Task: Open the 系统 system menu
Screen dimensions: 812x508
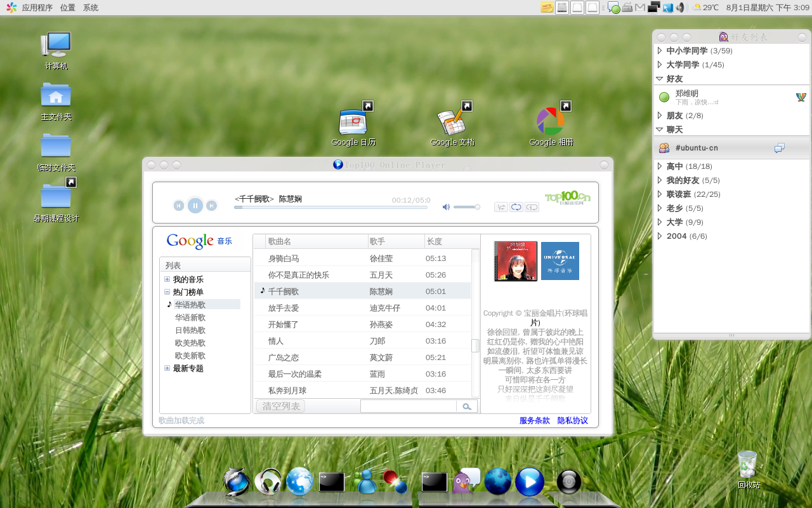Action: click(91, 8)
